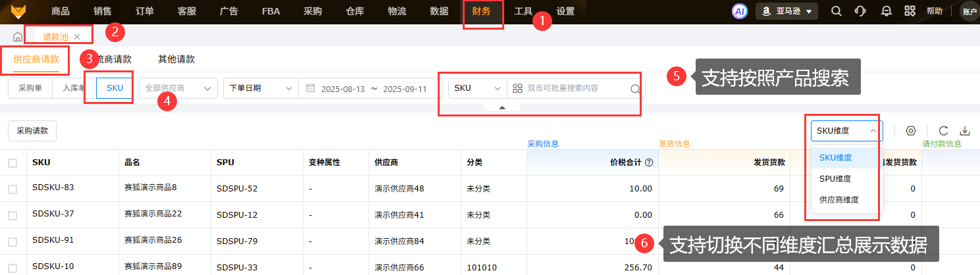
Task: Check the SDSKU-91 row checkbox
Action: click(x=13, y=241)
